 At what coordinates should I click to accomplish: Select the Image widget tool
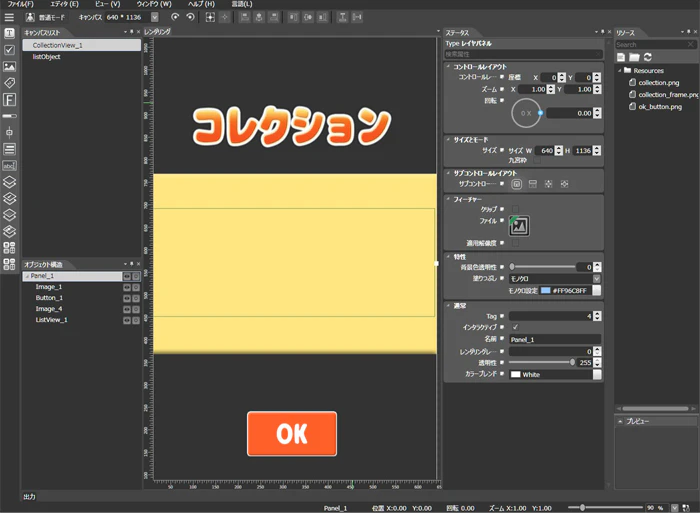(9, 66)
